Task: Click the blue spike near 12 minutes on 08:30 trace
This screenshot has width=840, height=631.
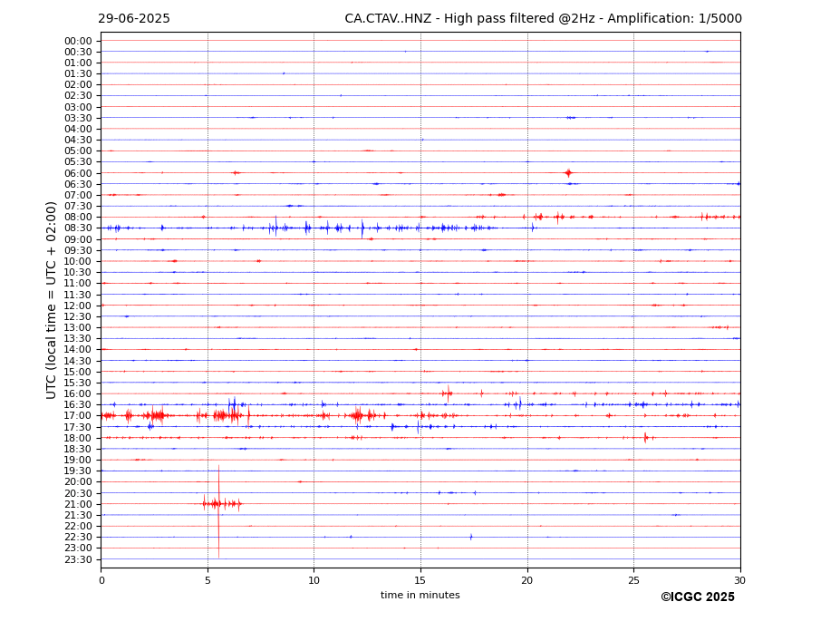Action: pos(362,228)
